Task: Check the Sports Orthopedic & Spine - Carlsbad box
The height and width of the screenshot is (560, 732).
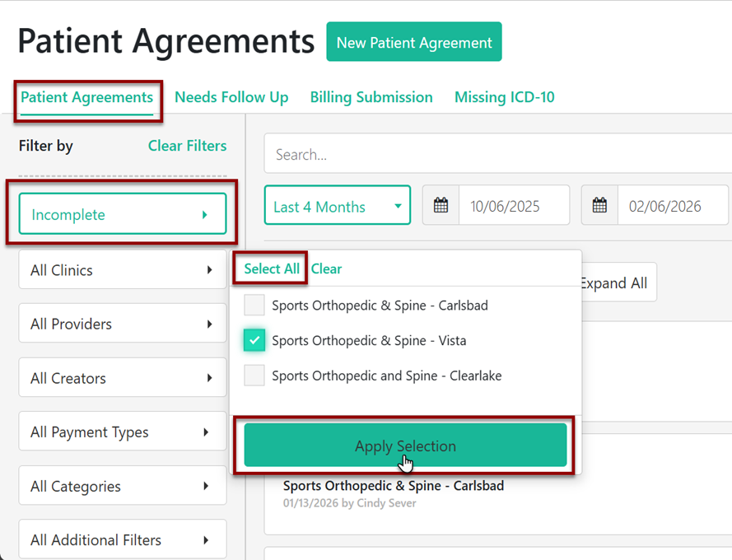Action: pyautogui.click(x=255, y=306)
